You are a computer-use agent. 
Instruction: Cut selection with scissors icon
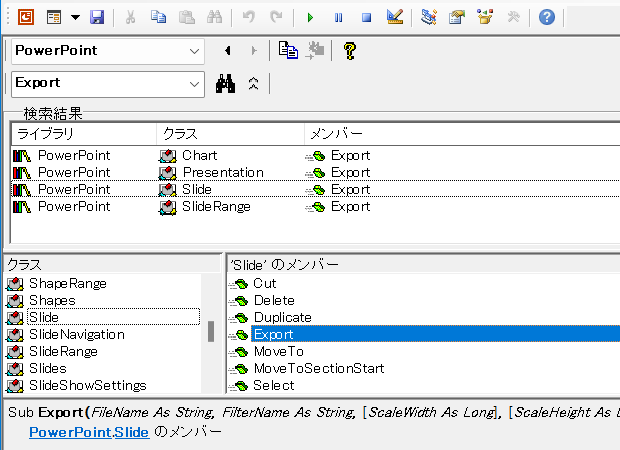point(130,17)
